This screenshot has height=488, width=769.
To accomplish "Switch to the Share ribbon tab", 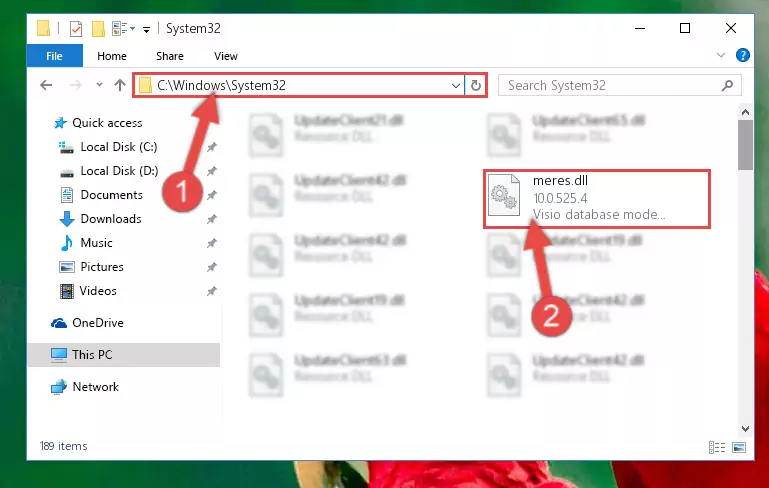I will point(170,56).
